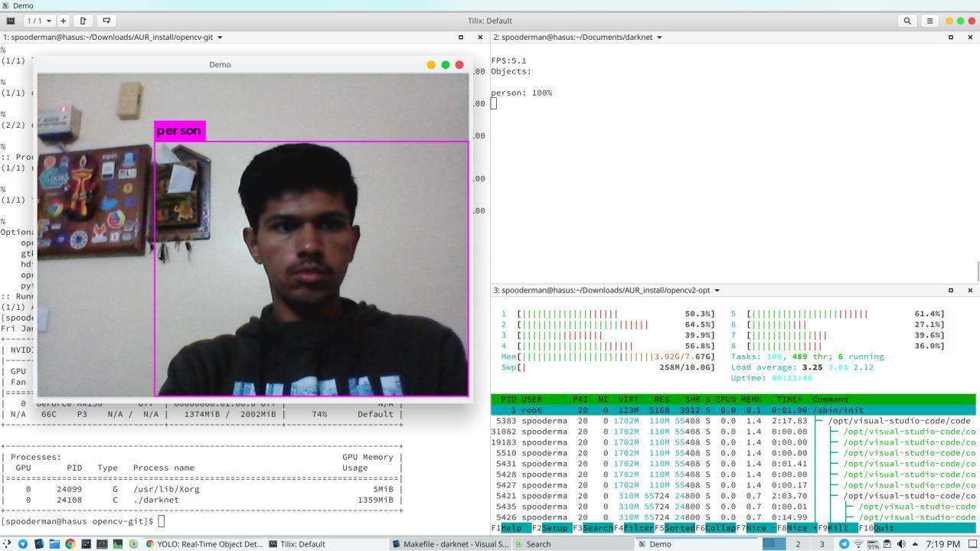
Task: Click htop F5 Sorted
Action: point(675,528)
